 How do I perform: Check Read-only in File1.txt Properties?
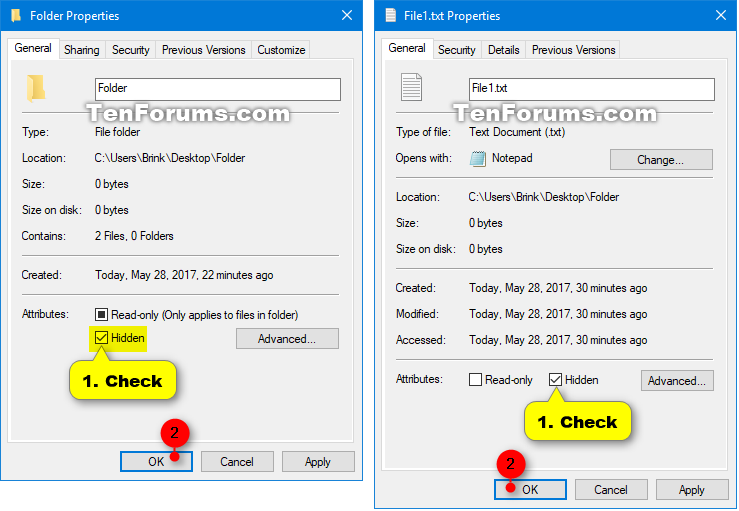point(475,379)
